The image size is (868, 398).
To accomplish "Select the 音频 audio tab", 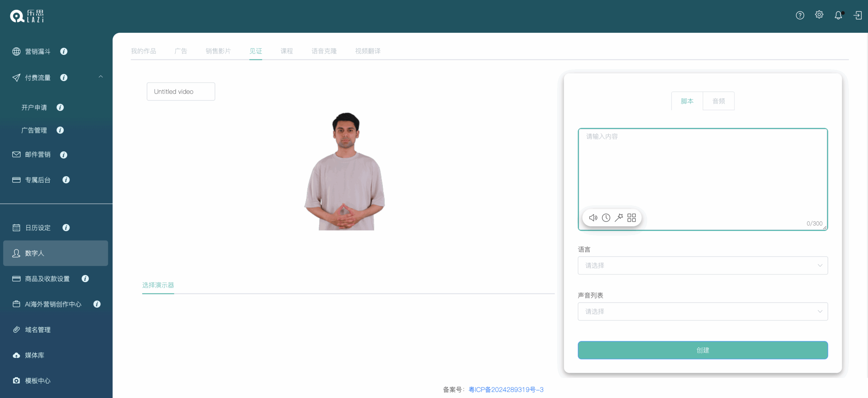I will [x=718, y=101].
